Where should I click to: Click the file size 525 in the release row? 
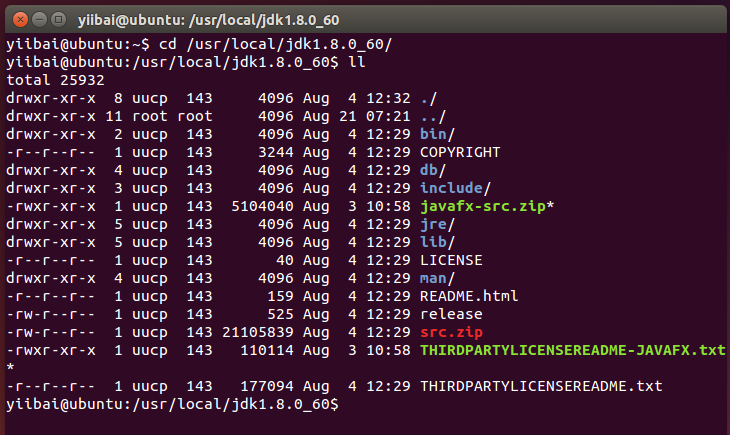[280, 314]
